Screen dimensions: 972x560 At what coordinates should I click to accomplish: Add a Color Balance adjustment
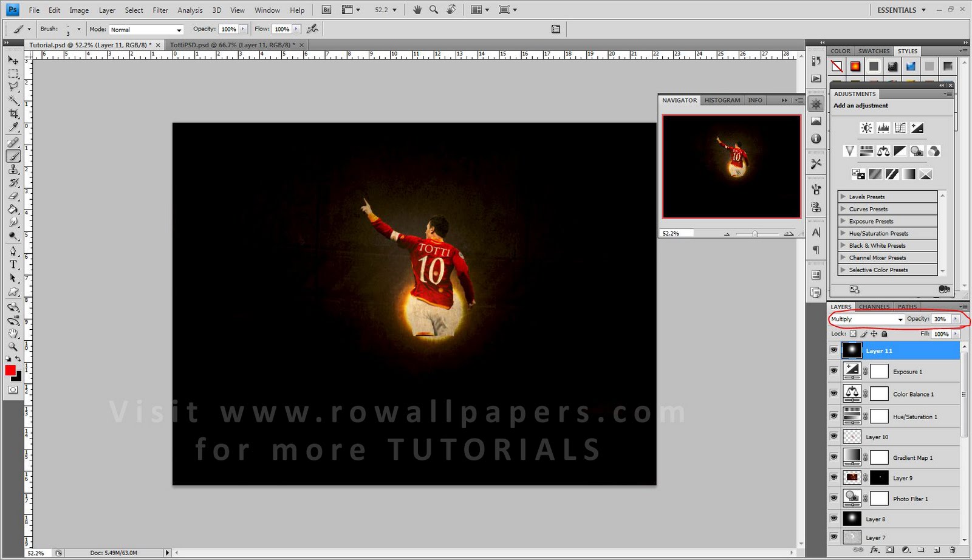tap(883, 151)
